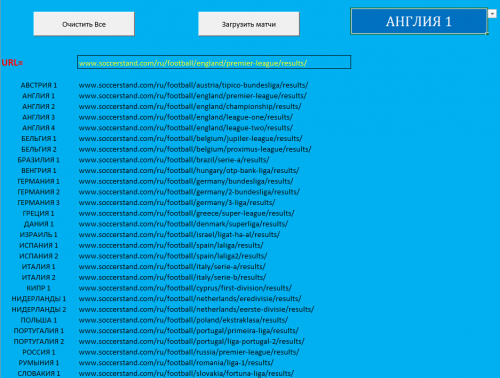The height and width of the screenshot is (378, 500).
Task: Select the НИДЕРЛАНДЫ 2 label cell
Action: click(x=39, y=309)
